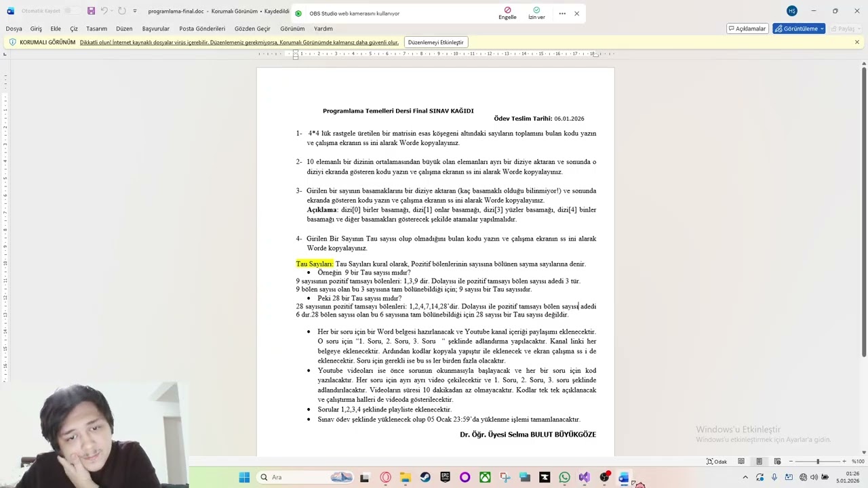The image size is (868, 488).
Task: Open the Ekle ribbon tab
Action: click(56, 28)
